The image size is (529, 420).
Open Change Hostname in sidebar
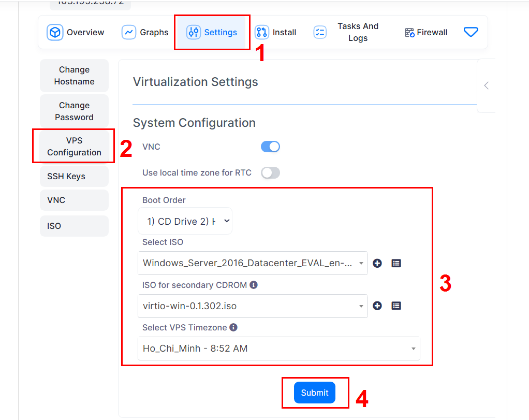pos(74,76)
